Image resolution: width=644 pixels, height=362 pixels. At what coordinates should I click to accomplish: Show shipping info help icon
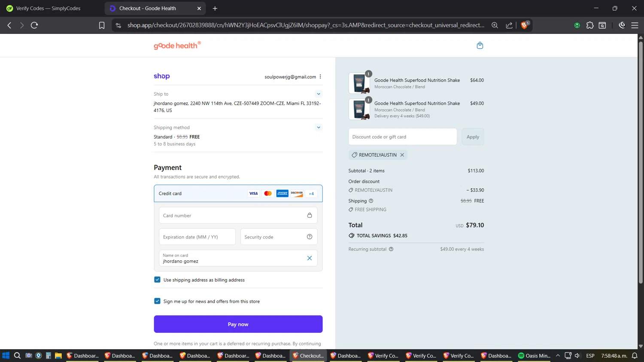(x=371, y=201)
